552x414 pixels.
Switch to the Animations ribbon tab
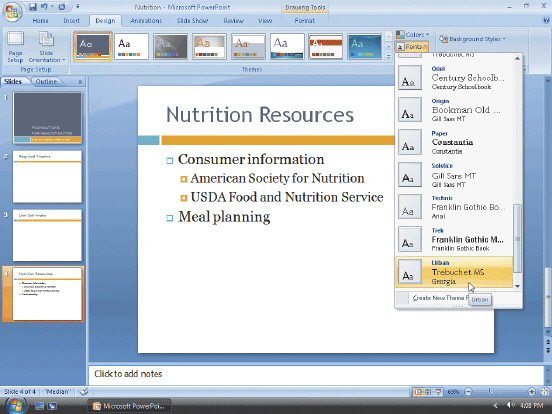pos(146,21)
